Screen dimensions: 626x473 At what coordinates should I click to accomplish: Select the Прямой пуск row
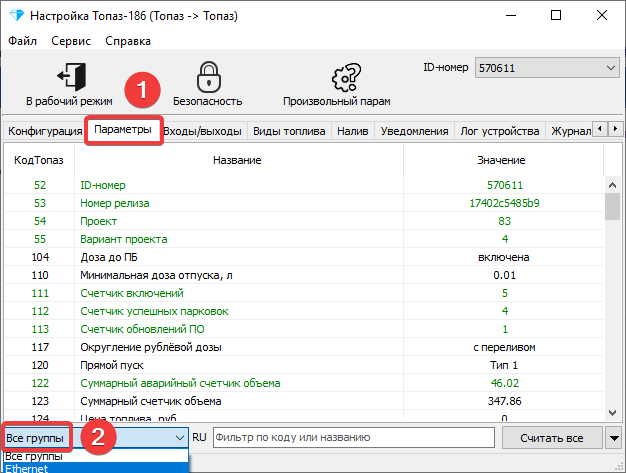pyautogui.click(x=304, y=365)
